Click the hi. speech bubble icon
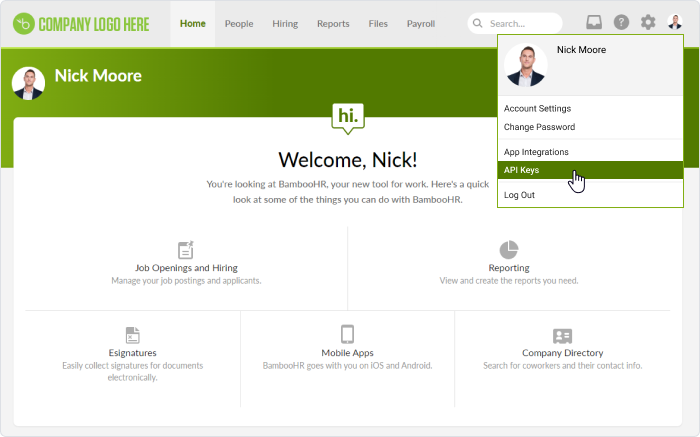This screenshot has width=700, height=437. point(348,118)
